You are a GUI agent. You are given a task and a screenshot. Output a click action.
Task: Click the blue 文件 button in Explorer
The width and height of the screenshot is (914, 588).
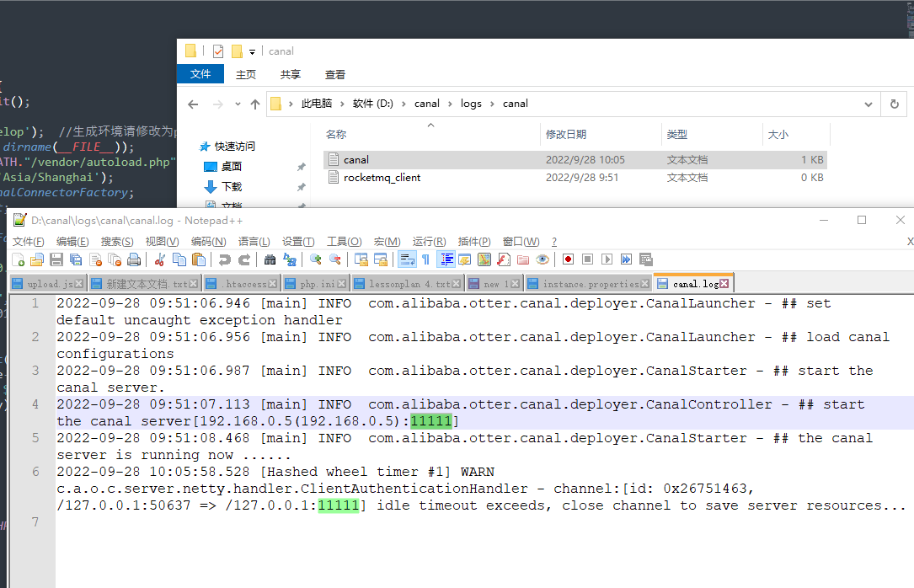[x=200, y=74]
